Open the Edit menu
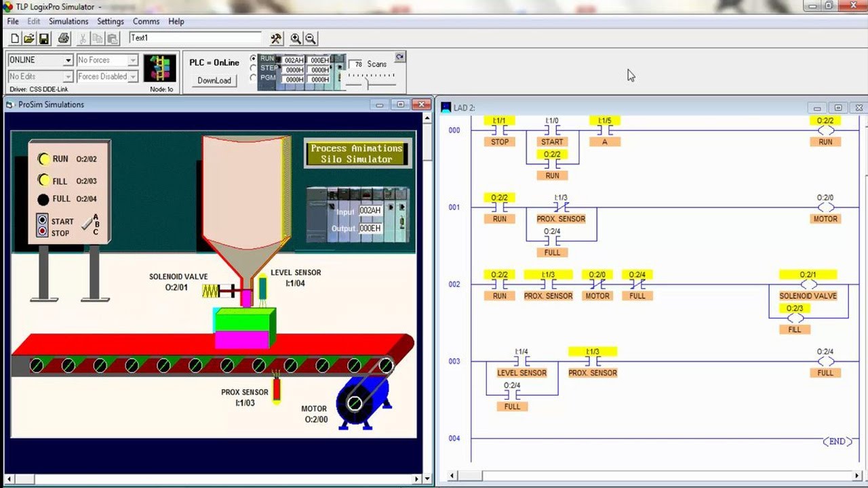Screen dimensions: 868x488 34,22
